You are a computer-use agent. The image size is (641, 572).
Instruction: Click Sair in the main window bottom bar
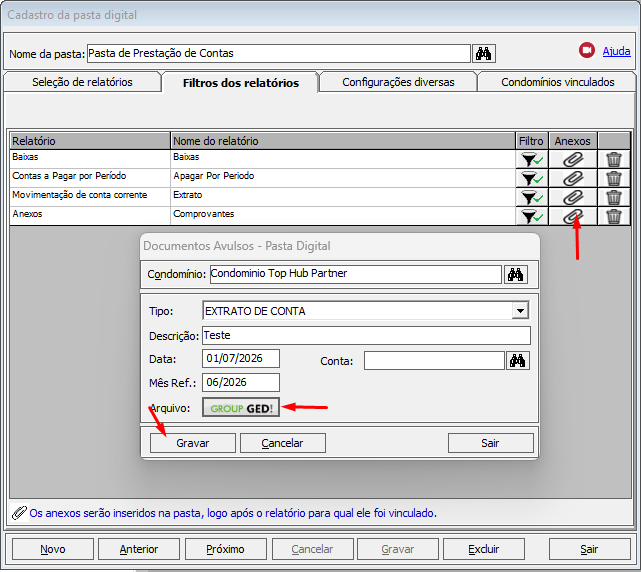(589, 549)
